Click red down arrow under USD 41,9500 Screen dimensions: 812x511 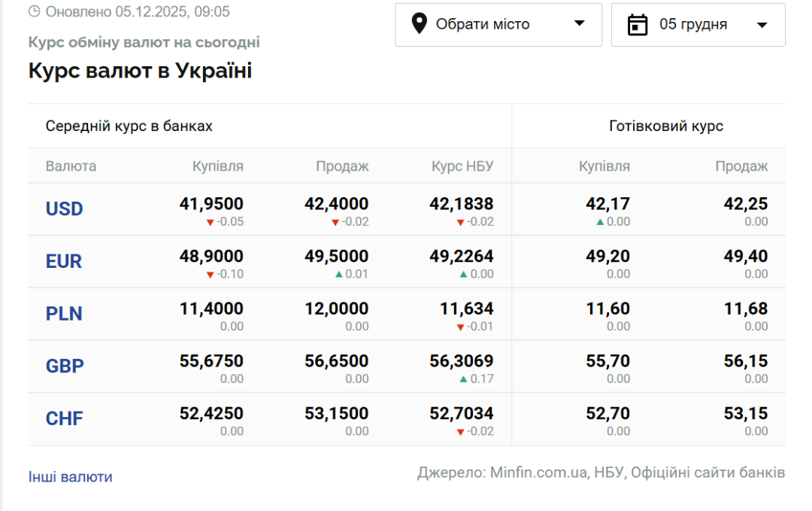coord(211,222)
